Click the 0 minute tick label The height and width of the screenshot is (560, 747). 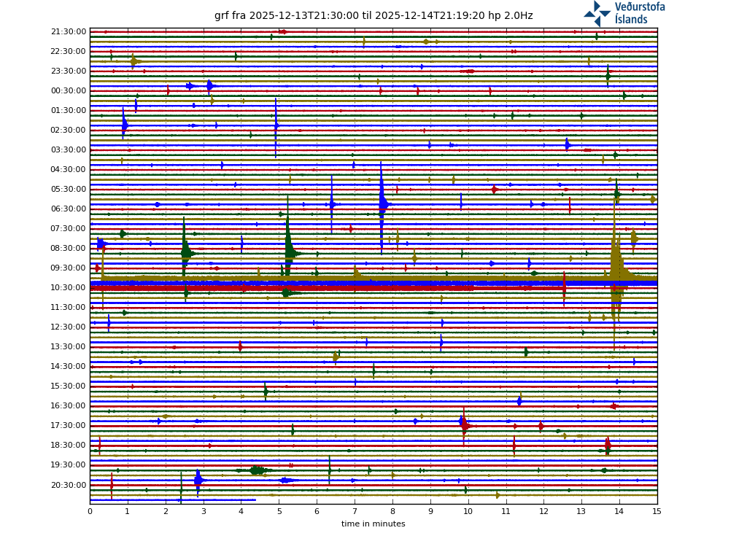coord(90,511)
